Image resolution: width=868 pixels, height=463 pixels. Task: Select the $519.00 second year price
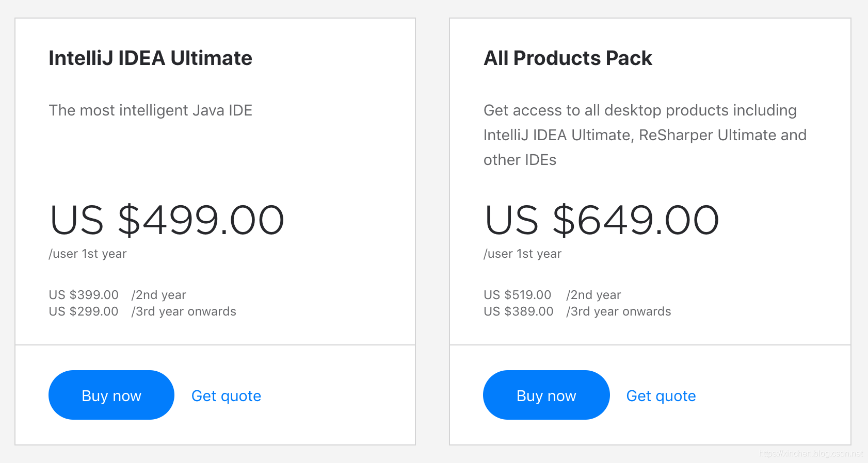pyautogui.click(x=518, y=294)
